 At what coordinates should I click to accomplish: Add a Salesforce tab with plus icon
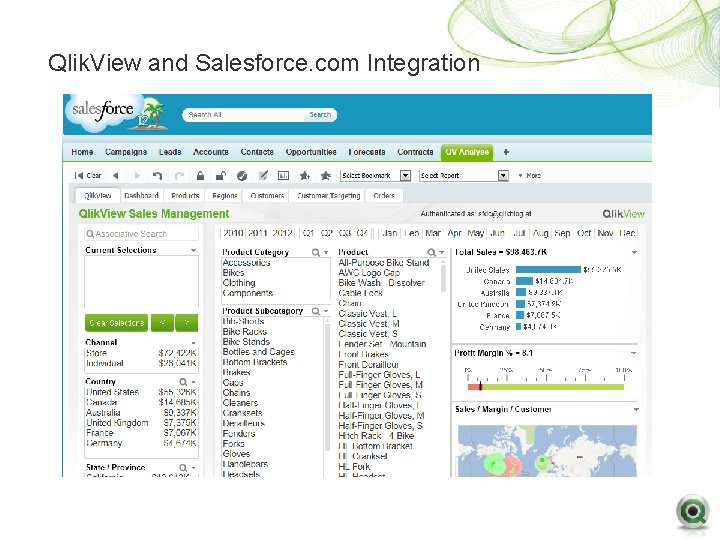pos(506,152)
